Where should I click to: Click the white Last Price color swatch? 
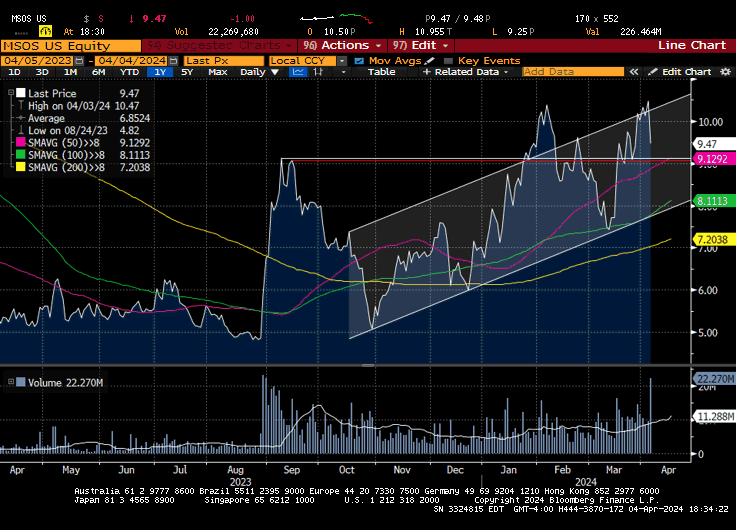pos(21,93)
